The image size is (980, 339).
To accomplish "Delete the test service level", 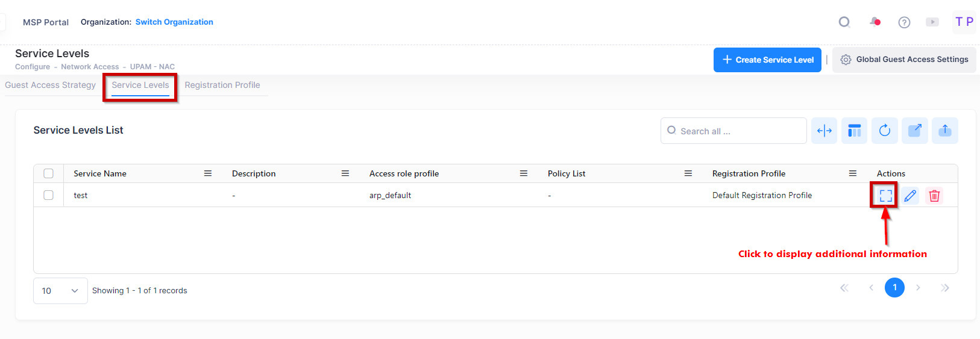I will 934,196.
